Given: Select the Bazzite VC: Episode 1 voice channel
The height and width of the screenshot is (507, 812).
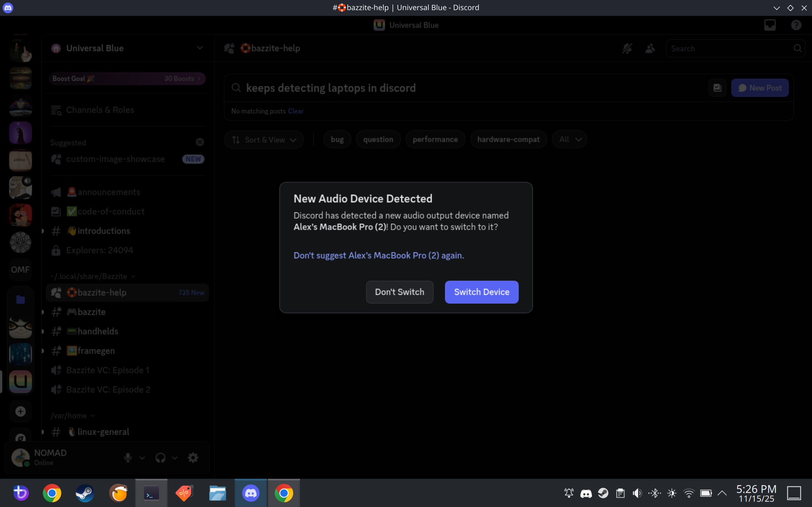Looking at the screenshot, I should pos(107,370).
